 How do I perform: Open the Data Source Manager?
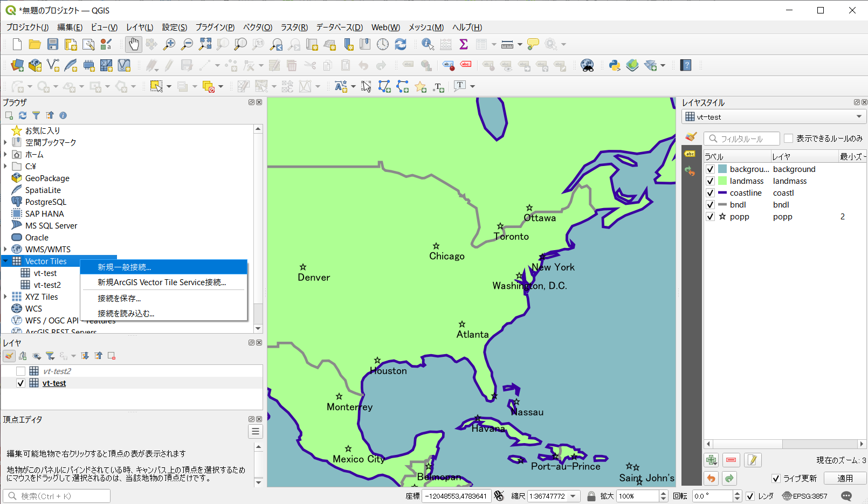pyautogui.click(x=17, y=65)
